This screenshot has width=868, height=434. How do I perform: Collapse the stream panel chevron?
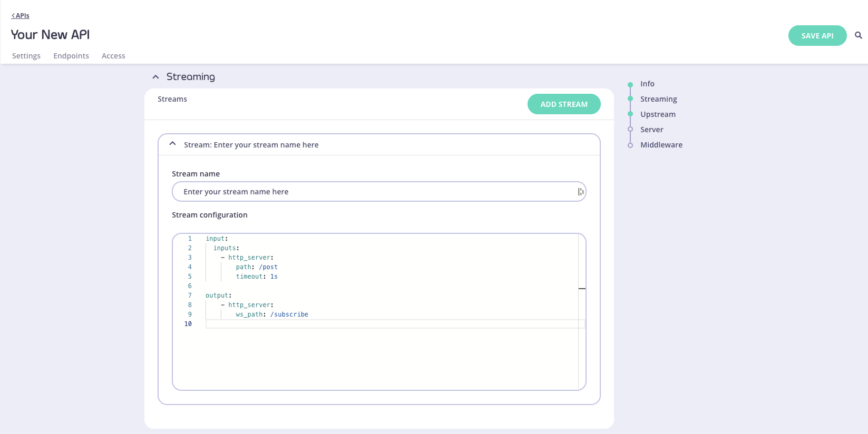click(172, 144)
